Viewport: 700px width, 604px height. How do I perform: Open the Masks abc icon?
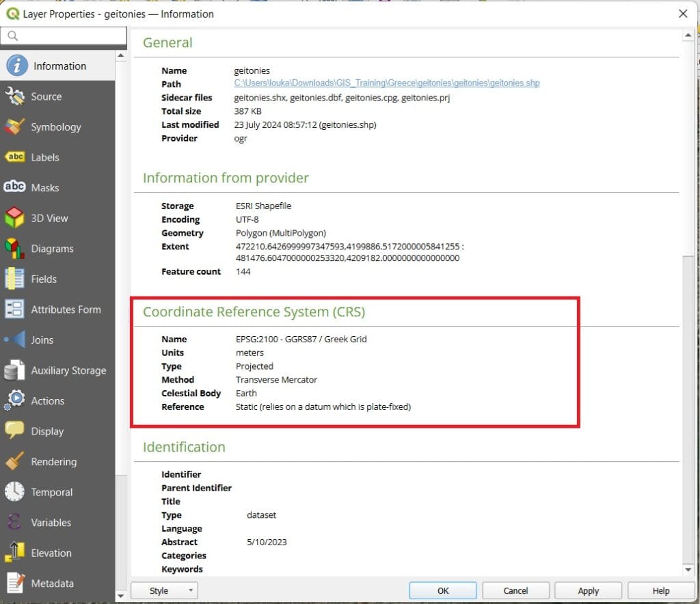(15, 187)
